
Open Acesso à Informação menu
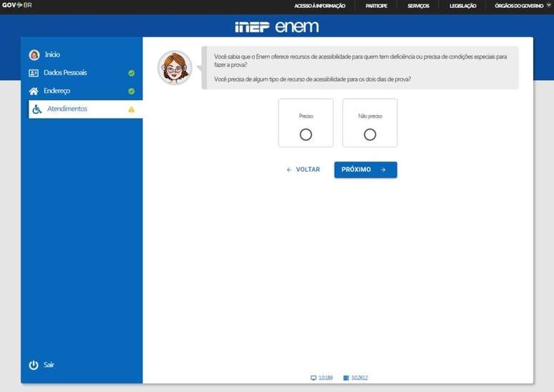point(320,6)
